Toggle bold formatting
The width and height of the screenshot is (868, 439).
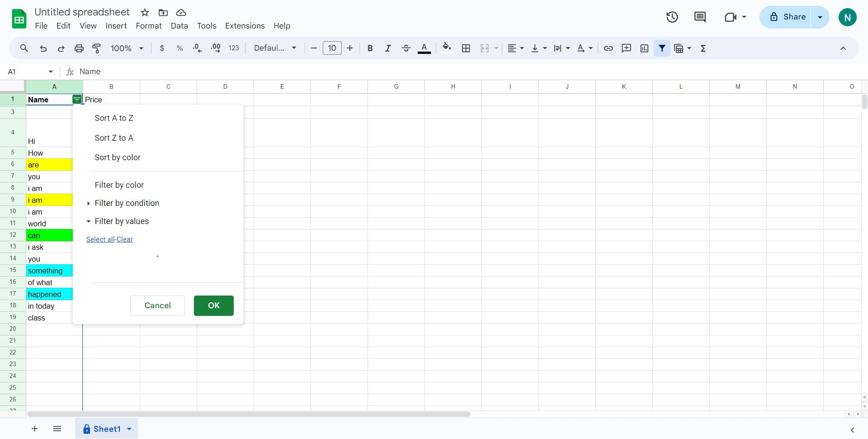[x=370, y=48]
